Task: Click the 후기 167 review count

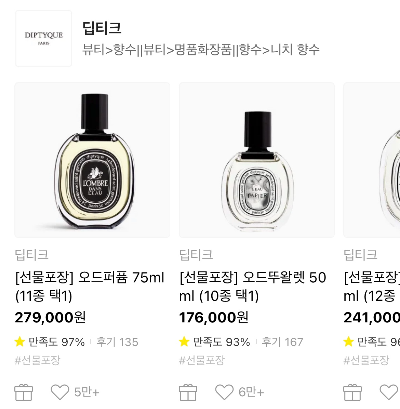Action: (x=282, y=342)
